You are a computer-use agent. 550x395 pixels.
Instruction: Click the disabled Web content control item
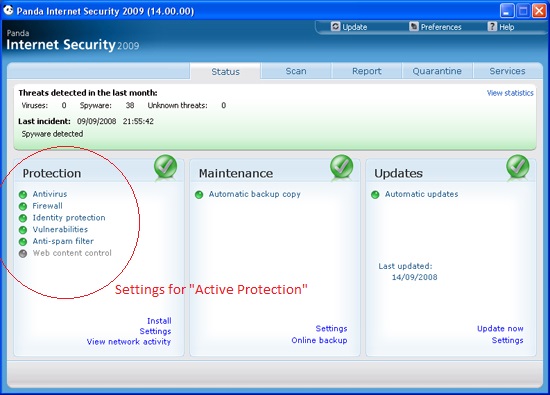[x=72, y=253]
